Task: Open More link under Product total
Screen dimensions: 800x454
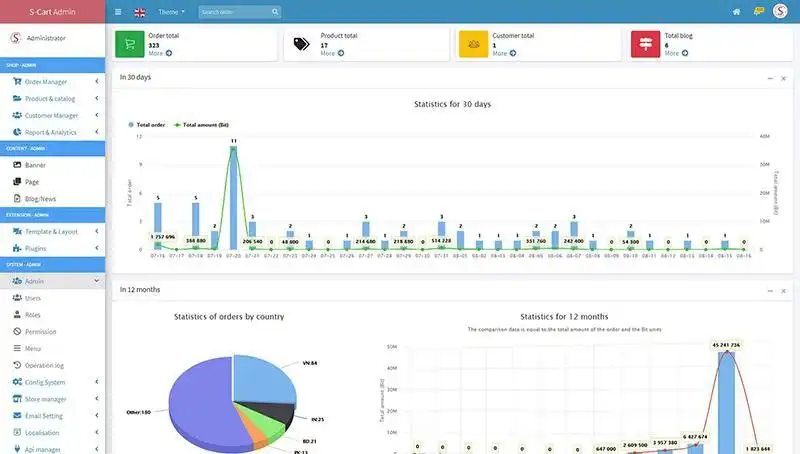Action: [332, 53]
